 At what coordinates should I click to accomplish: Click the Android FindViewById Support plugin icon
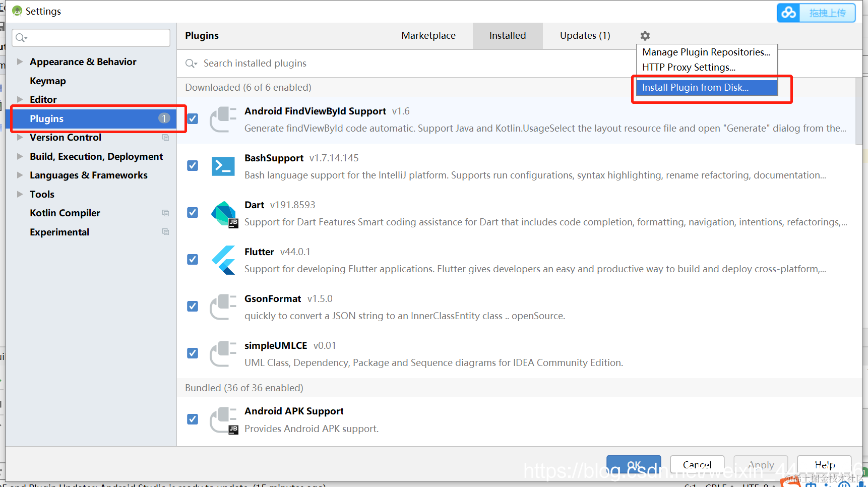223,119
